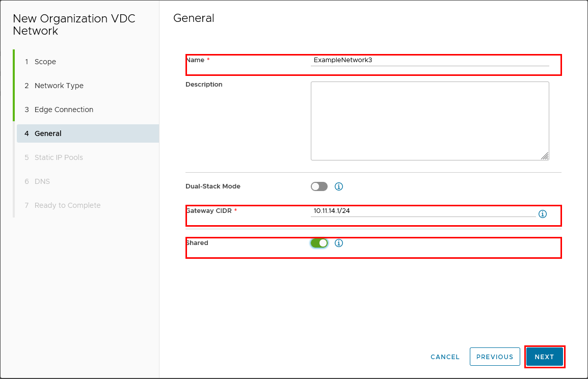Click the Gateway CIDR input field

point(423,211)
